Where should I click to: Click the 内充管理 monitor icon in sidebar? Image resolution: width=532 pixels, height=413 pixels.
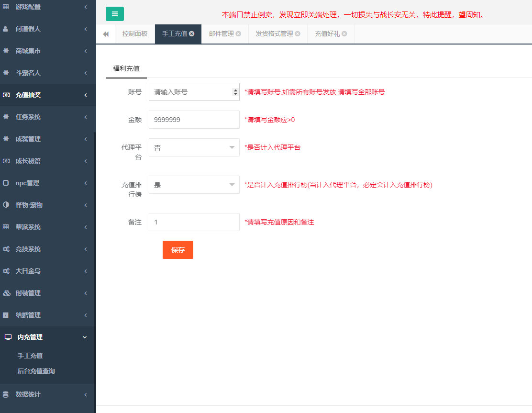click(x=8, y=337)
